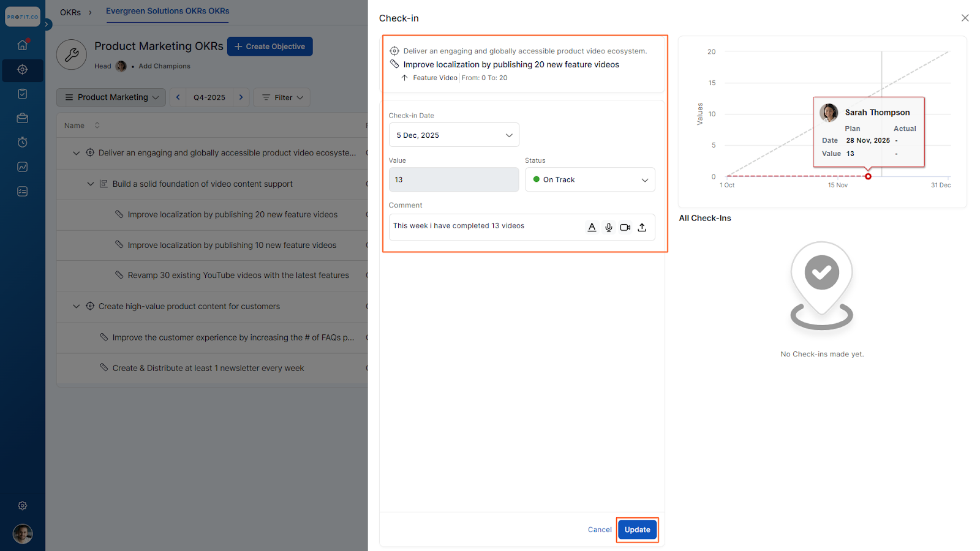The width and height of the screenshot is (980, 551).
Task: Click the microphone icon in Comment box
Action: 609,227
